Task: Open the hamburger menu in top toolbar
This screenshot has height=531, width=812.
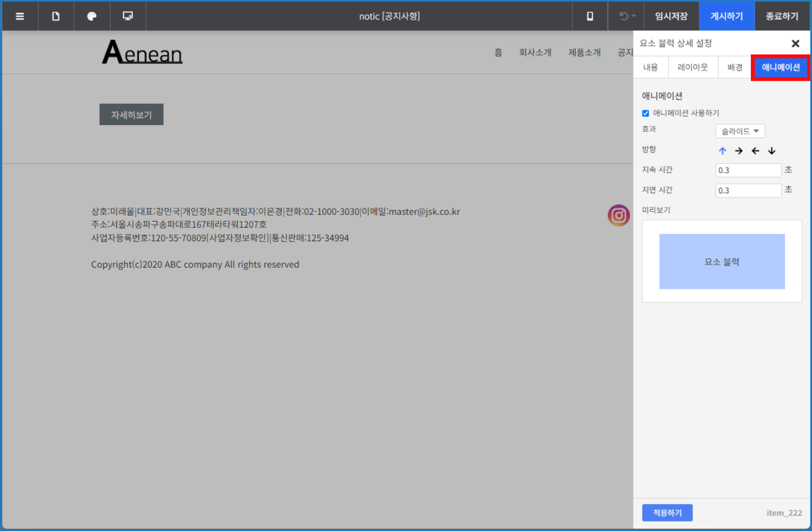Action: [x=20, y=16]
